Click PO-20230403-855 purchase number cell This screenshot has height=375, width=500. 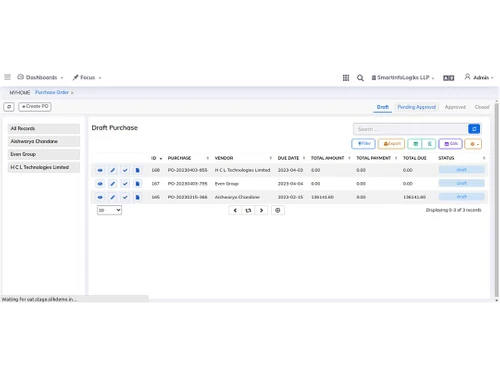187,170
